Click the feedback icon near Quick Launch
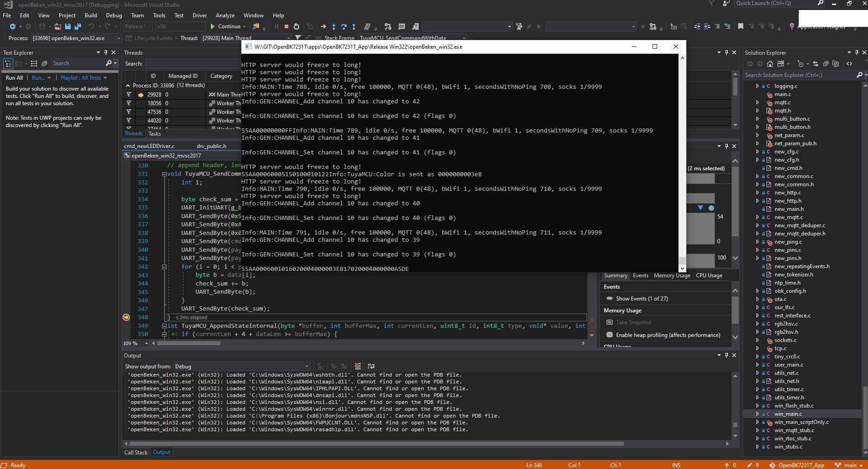 click(x=726, y=3)
